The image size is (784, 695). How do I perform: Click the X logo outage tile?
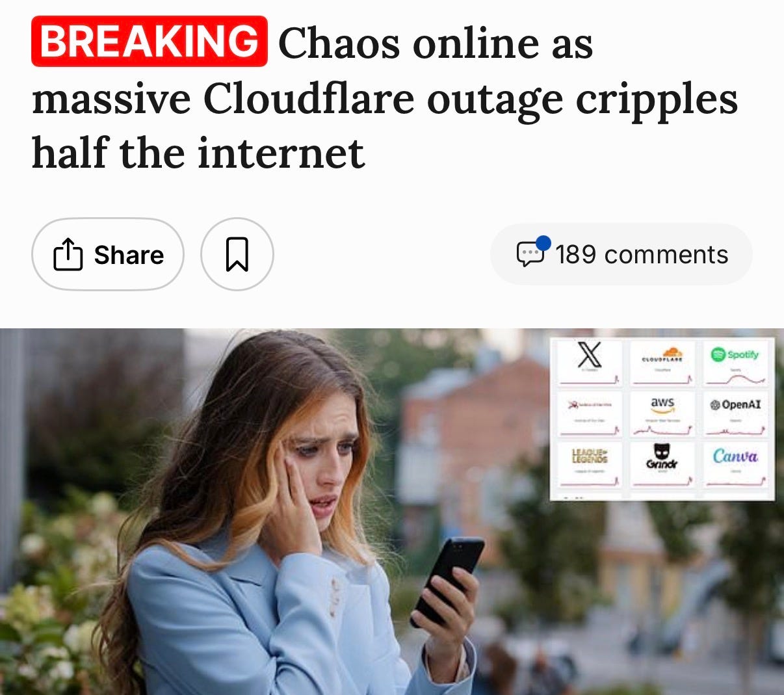589,363
